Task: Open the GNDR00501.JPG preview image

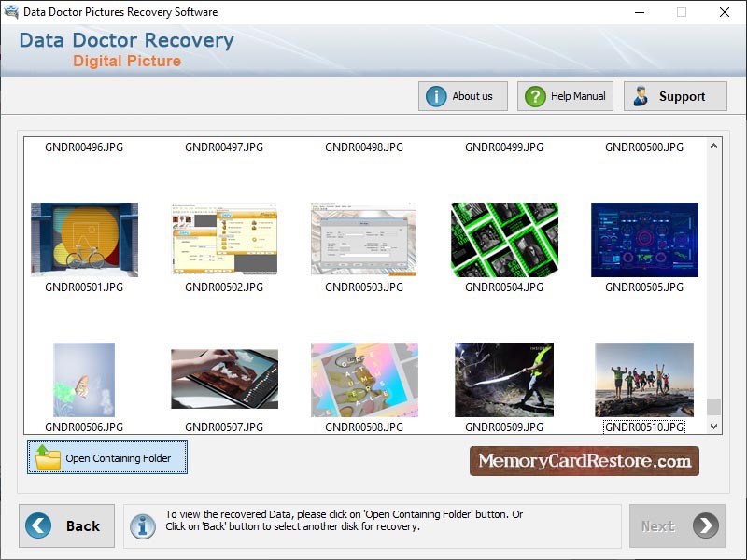Action: pyautogui.click(x=85, y=238)
